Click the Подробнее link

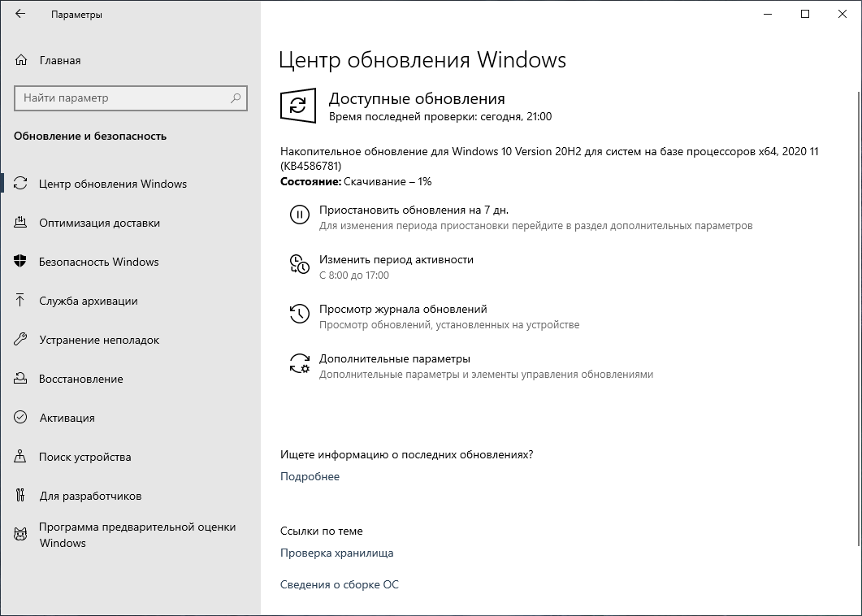[308, 477]
